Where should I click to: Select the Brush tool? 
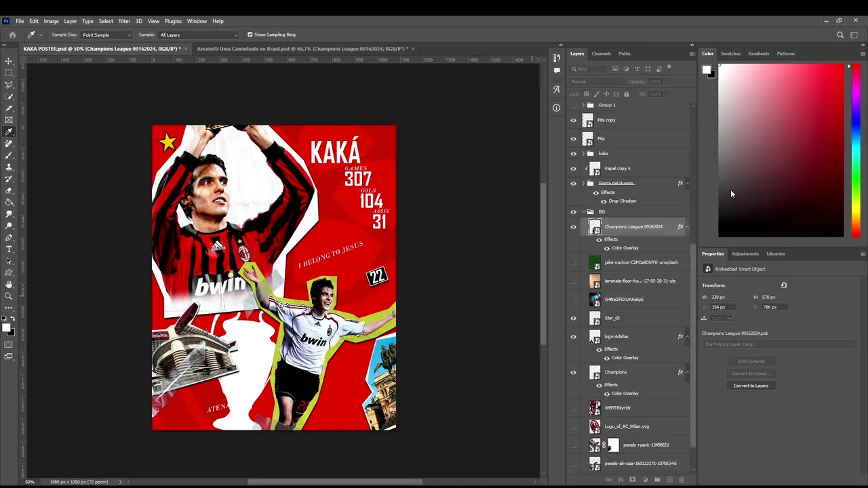click(9, 155)
